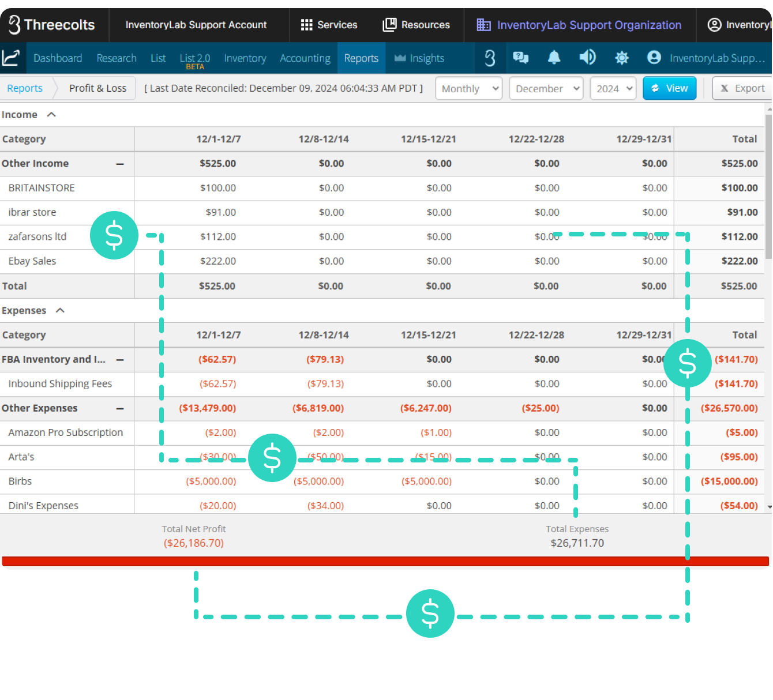773x700 pixels.
Task: Switch to the Inventory tab
Action: (x=245, y=58)
